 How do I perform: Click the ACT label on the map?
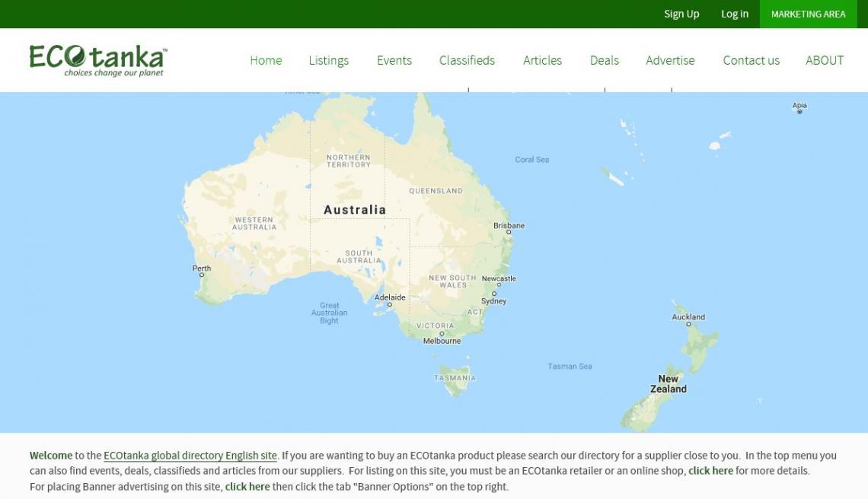pos(475,312)
